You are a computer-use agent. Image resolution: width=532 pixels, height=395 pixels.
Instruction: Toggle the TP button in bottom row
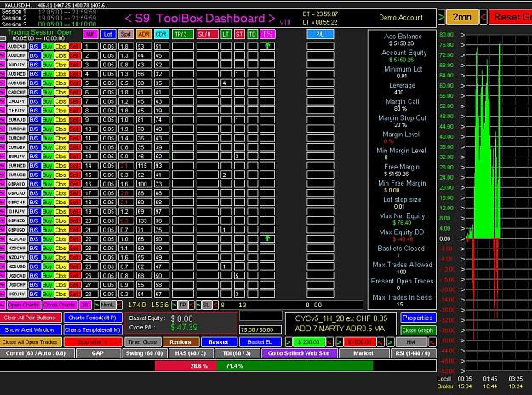pyautogui.click(x=182, y=305)
